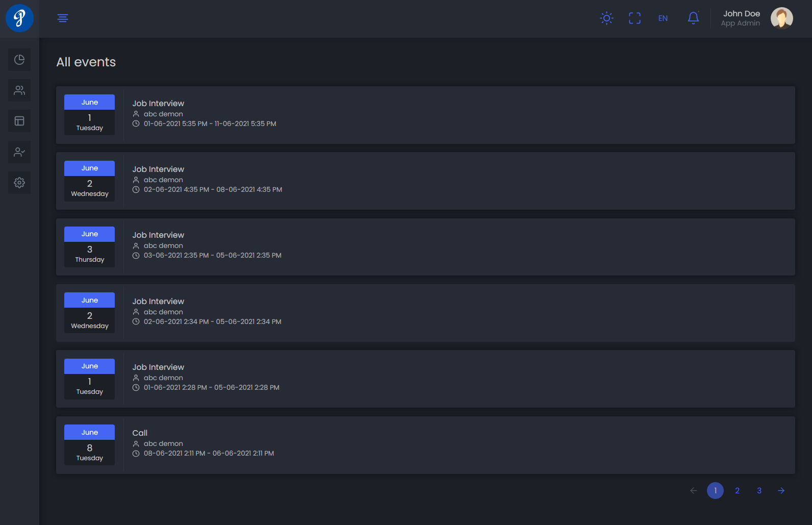Open the user-check sidebar icon
Viewport: 812px width, 525px height.
19,152
